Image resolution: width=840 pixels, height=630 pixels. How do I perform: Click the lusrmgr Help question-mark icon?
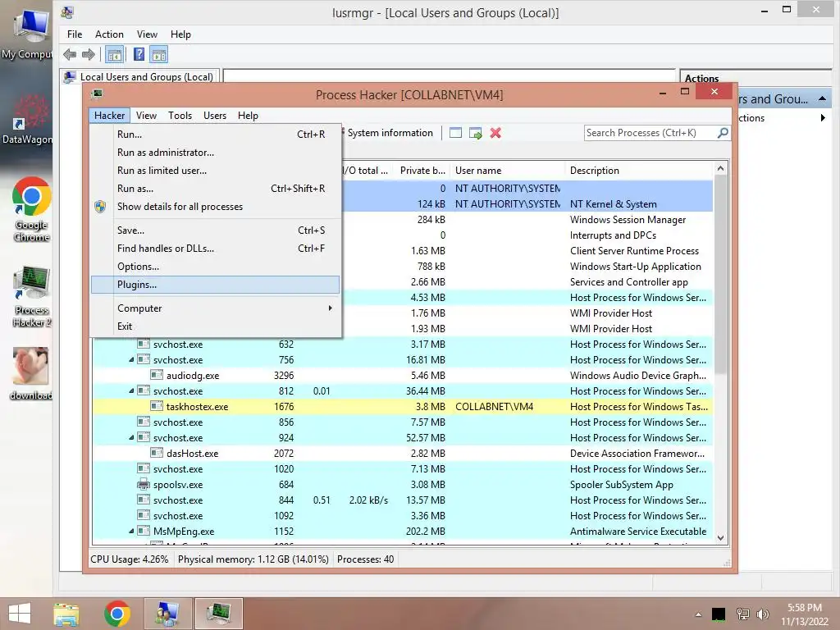coord(139,54)
